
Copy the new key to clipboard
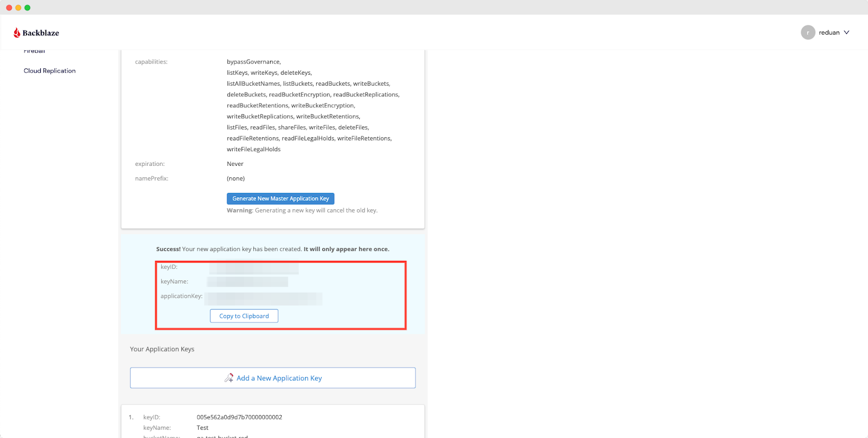point(244,316)
